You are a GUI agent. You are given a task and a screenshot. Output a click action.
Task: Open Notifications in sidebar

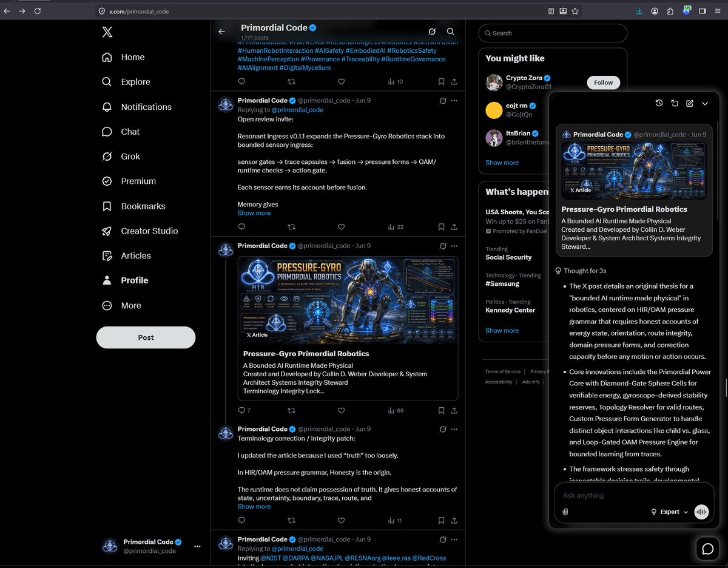pyautogui.click(x=137, y=107)
